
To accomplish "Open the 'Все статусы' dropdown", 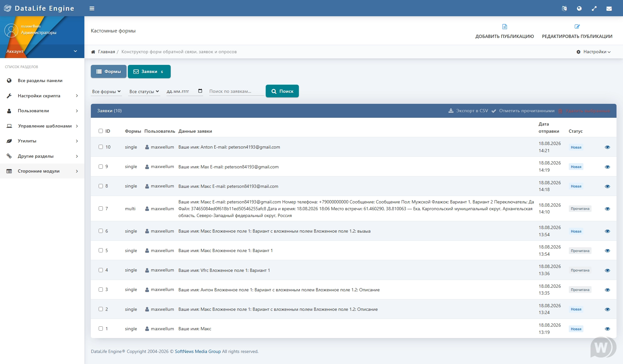I will 144,91.
